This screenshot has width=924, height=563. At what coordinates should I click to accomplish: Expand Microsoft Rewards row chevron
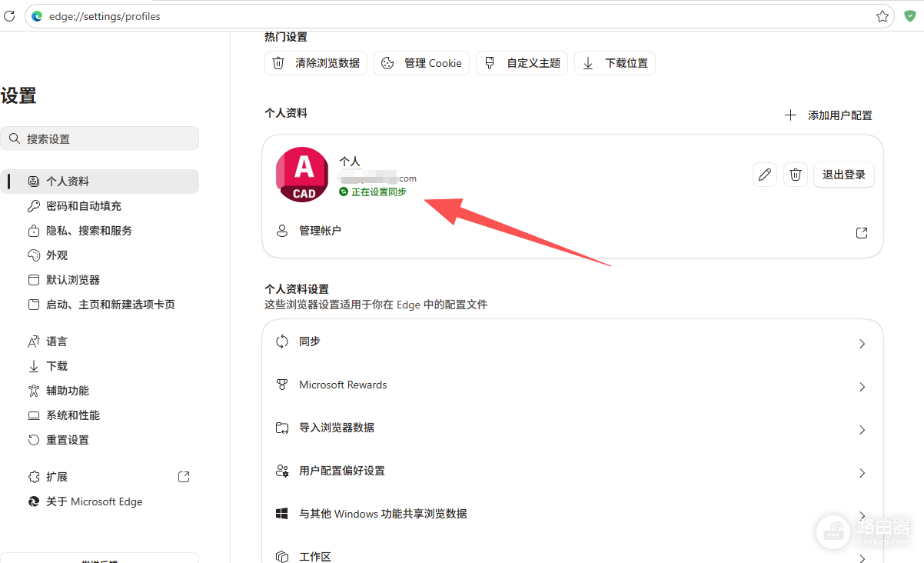point(862,387)
